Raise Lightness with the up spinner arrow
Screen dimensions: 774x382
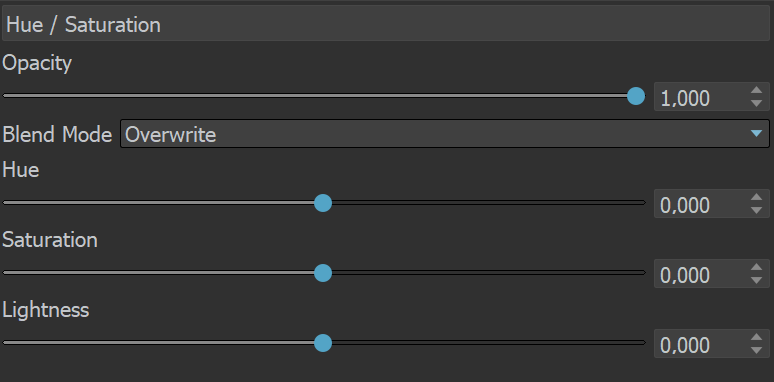(x=756, y=337)
